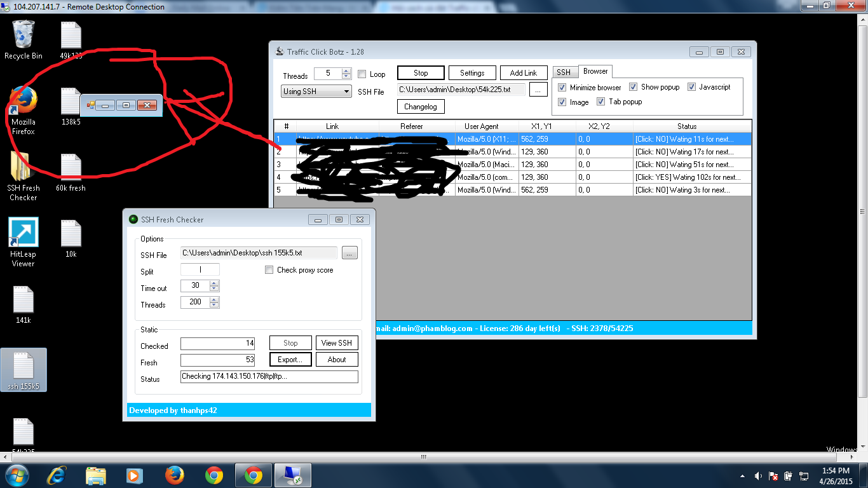The height and width of the screenshot is (488, 868).
Task: Decrease Threads in Traffic Click Botz
Action: (346, 76)
